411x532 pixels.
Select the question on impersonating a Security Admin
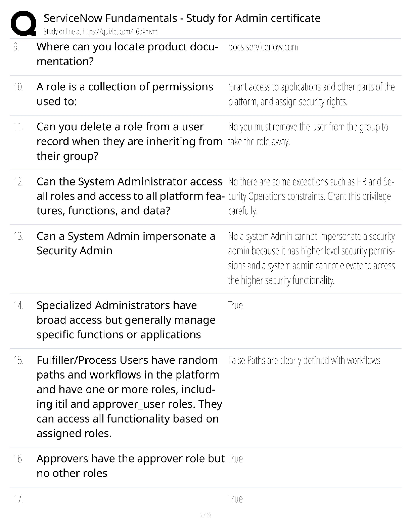tap(126, 243)
